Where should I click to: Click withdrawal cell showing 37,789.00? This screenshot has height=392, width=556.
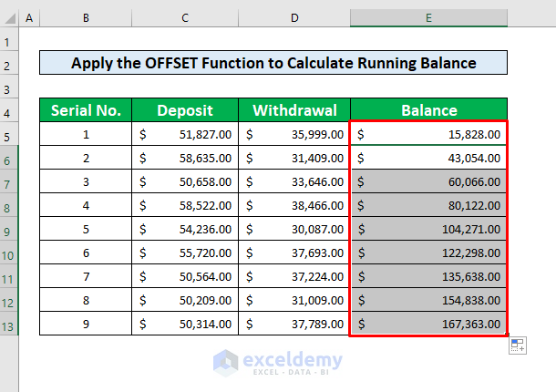point(293,324)
